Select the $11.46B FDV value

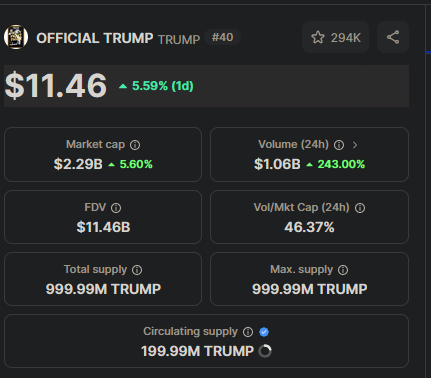(x=103, y=227)
